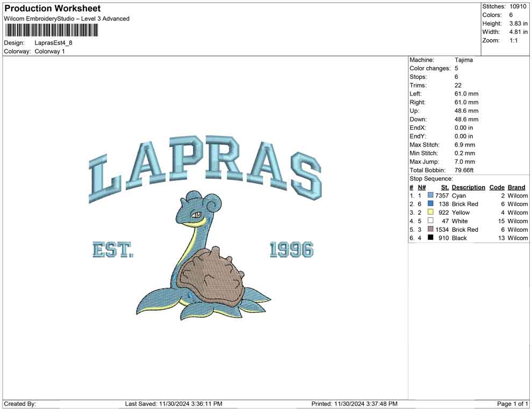This screenshot has width=532, height=409.
Task: Click the swatch for thread 1534 Brick Red
Action: [430, 229]
